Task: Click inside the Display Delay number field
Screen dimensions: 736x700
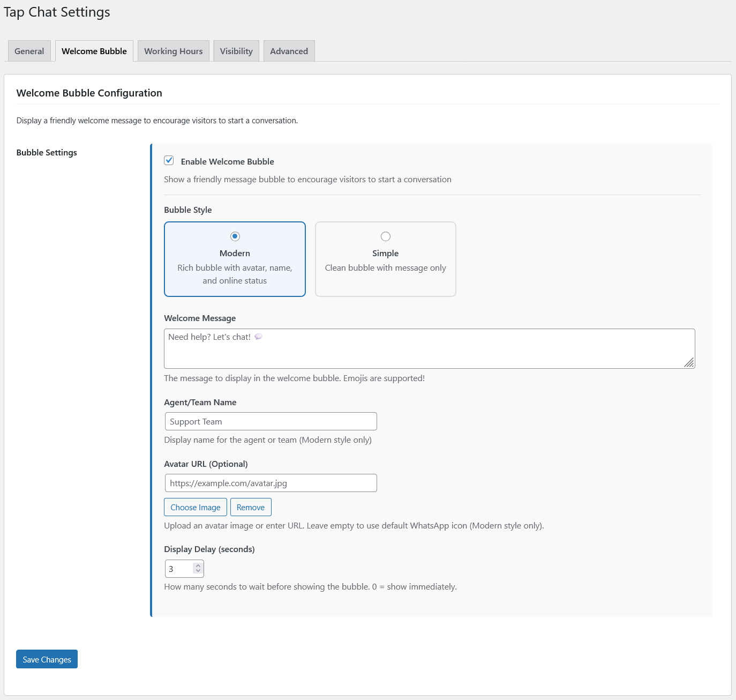Action: (x=179, y=569)
